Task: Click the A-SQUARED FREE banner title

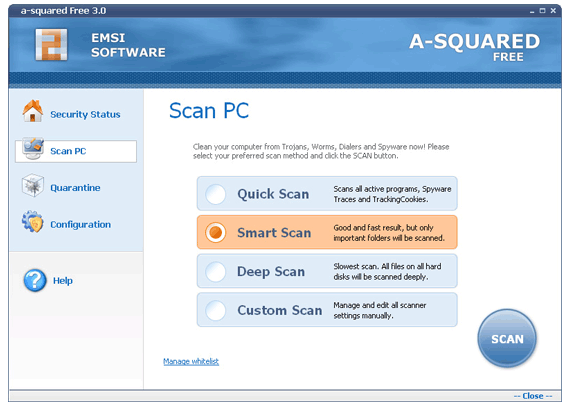Action: (x=474, y=47)
